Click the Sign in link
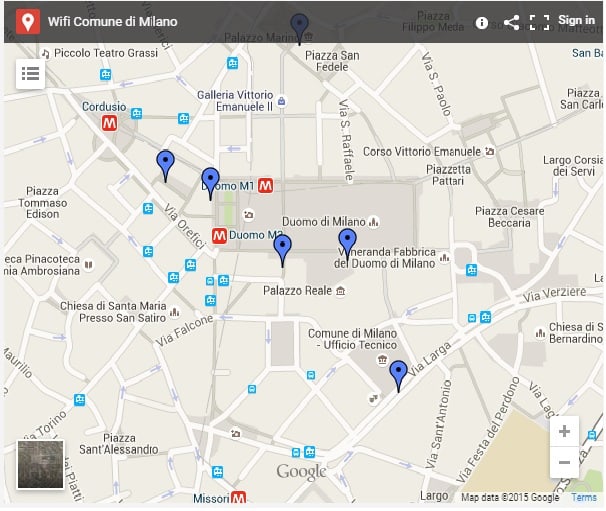The height and width of the screenshot is (511, 606). pyautogui.click(x=576, y=20)
